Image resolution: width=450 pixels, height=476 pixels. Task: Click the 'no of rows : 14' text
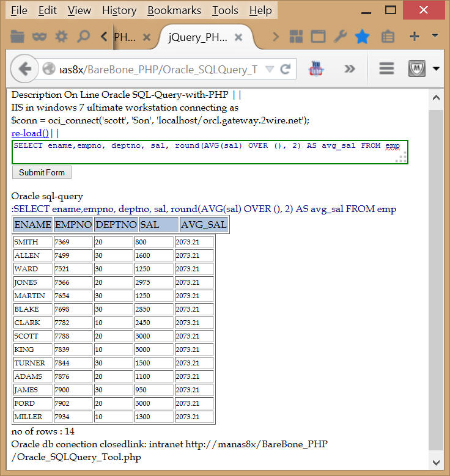click(43, 431)
